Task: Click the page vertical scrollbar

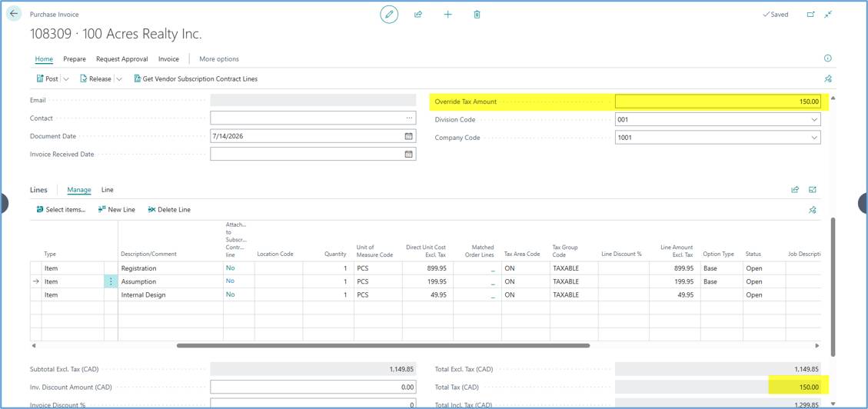Action: coord(833,288)
